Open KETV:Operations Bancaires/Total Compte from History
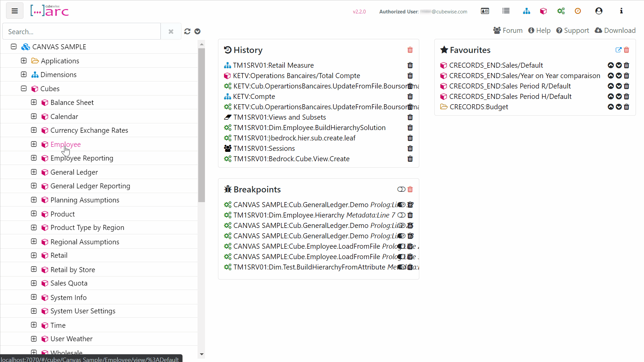 (x=297, y=76)
